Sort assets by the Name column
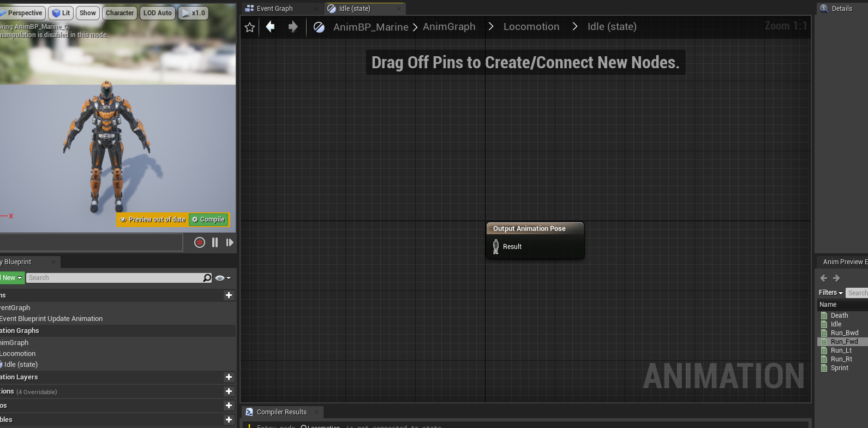This screenshot has width=868, height=428. pos(828,305)
